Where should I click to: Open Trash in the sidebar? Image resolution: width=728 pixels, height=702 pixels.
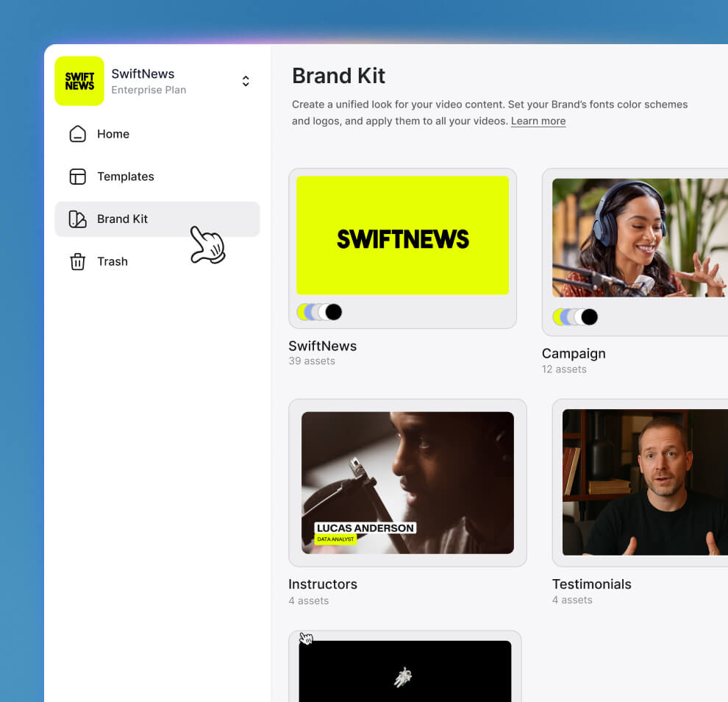pos(157,261)
